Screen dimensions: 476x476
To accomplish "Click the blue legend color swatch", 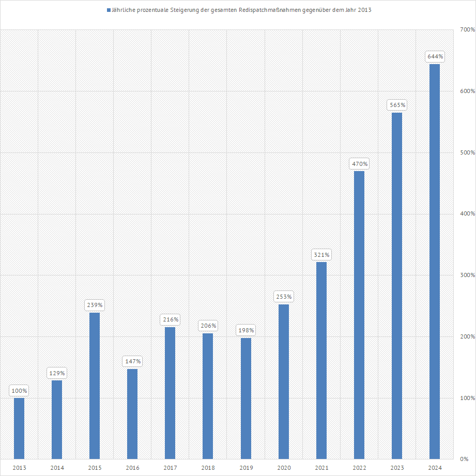I will (x=108, y=10).
